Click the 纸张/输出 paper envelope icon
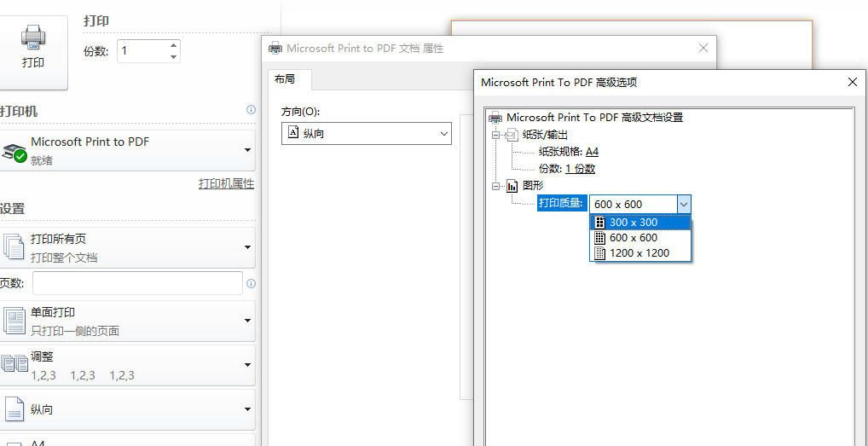 (512, 135)
